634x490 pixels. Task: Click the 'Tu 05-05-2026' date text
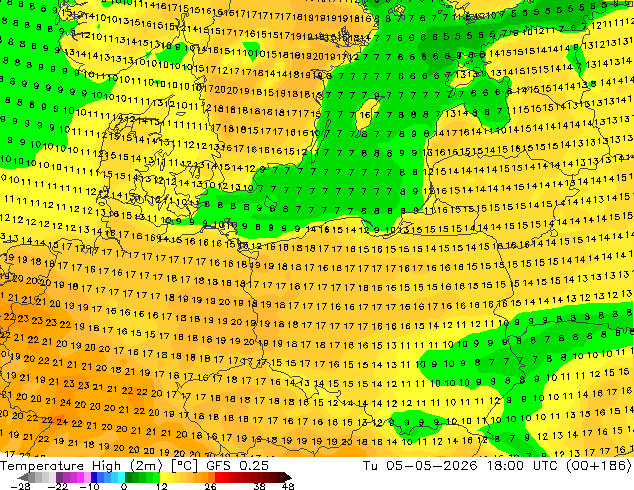420,466
